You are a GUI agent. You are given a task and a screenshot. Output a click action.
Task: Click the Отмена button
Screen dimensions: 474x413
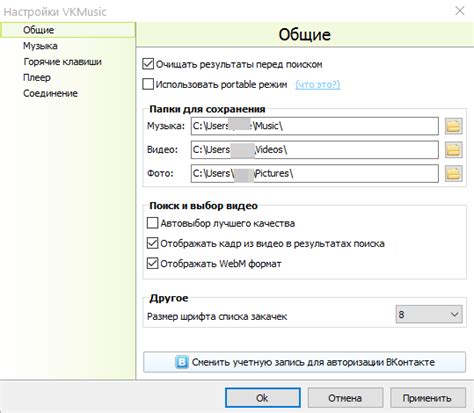[x=345, y=398]
